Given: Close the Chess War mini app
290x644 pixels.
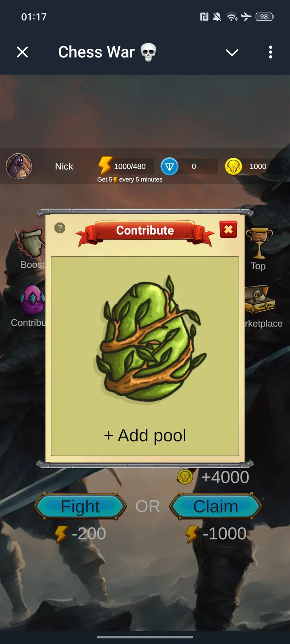Looking at the screenshot, I should tap(22, 52).
